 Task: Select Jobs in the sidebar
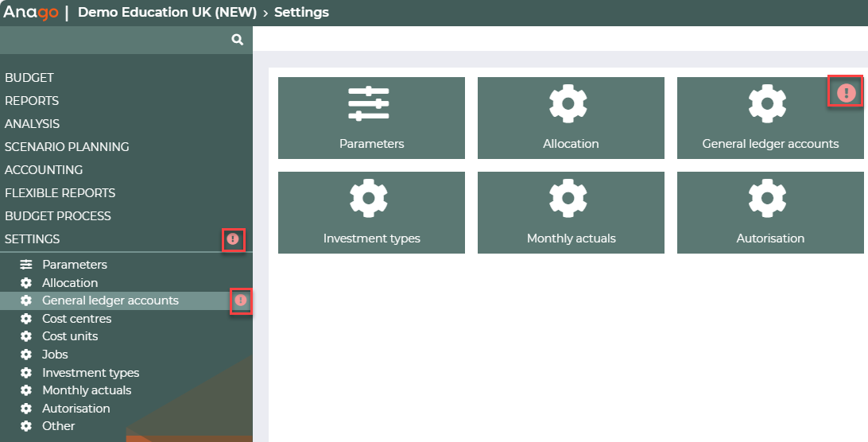click(x=56, y=355)
